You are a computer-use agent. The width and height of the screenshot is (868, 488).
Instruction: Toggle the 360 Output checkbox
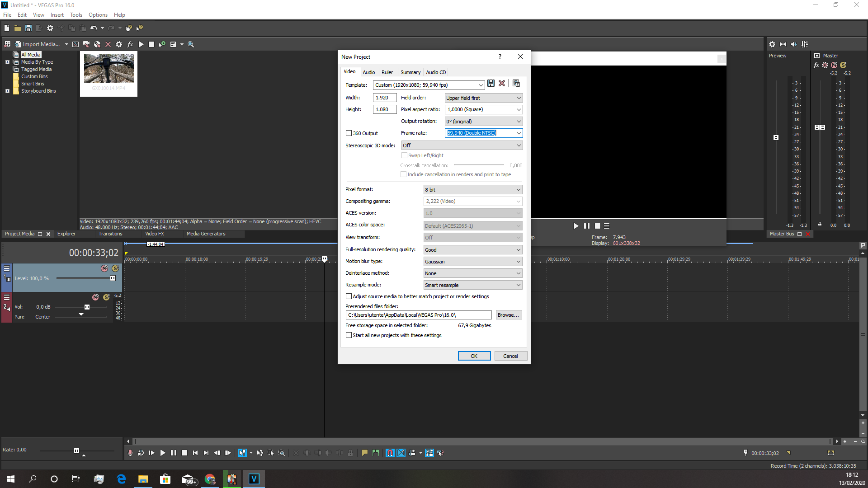349,133
